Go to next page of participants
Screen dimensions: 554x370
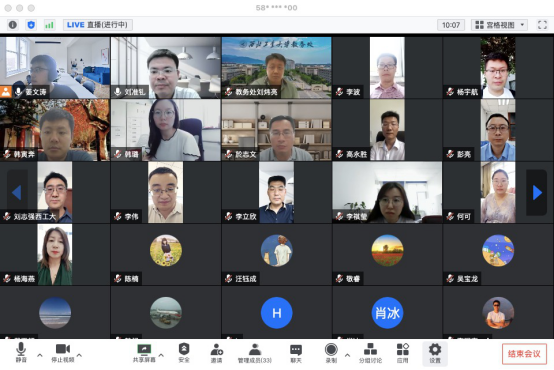[x=537, y=193]
